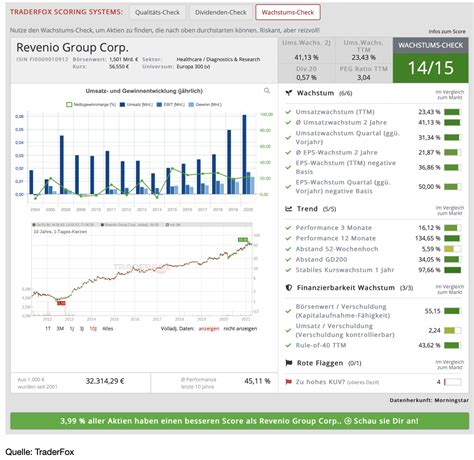Viewport: 474px width, 460px height.
Task: Select the 1T chart timeframe
Action: coord(48,329)
